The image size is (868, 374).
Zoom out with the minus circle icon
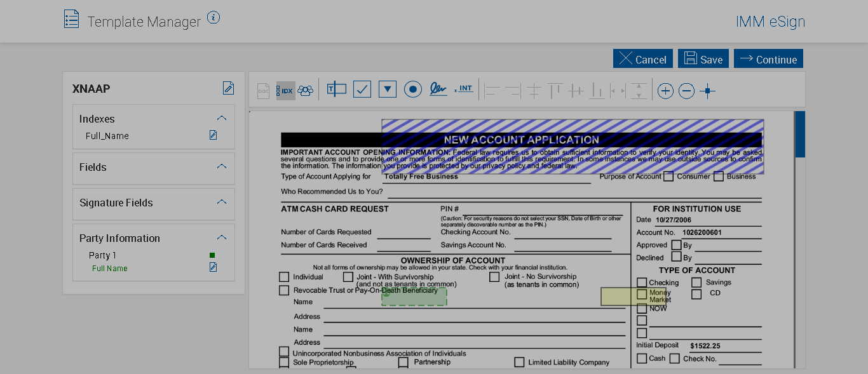[x=686, y=91]
